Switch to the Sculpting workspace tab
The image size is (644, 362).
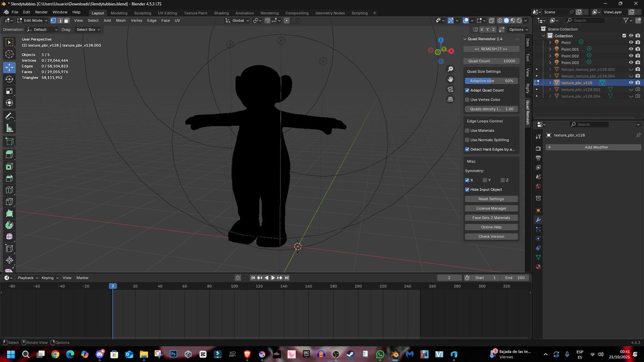pos(142,13)
